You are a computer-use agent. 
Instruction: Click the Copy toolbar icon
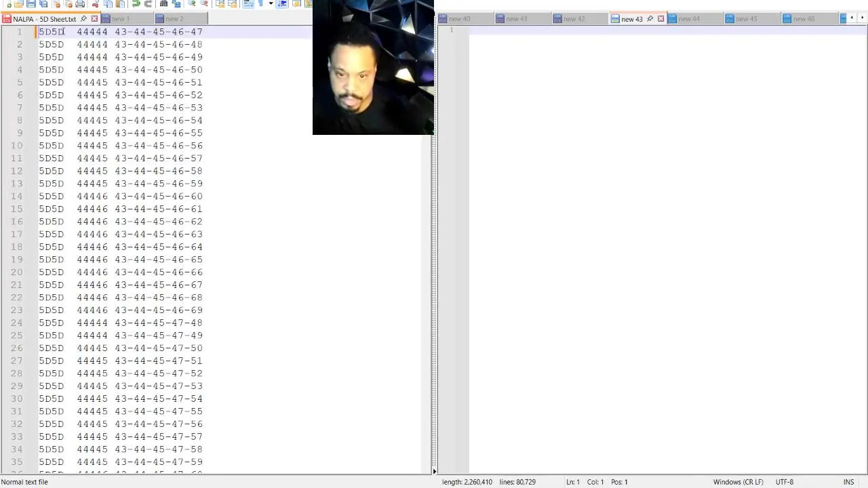tap(108, 3)
